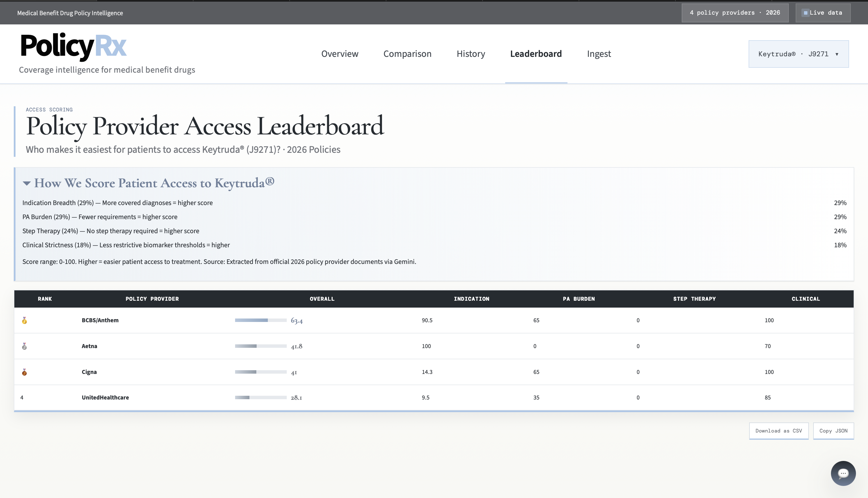Sort by the Overall column header
Screen dimensions: 868x498
pyautogui.click(x=322, y=299)
